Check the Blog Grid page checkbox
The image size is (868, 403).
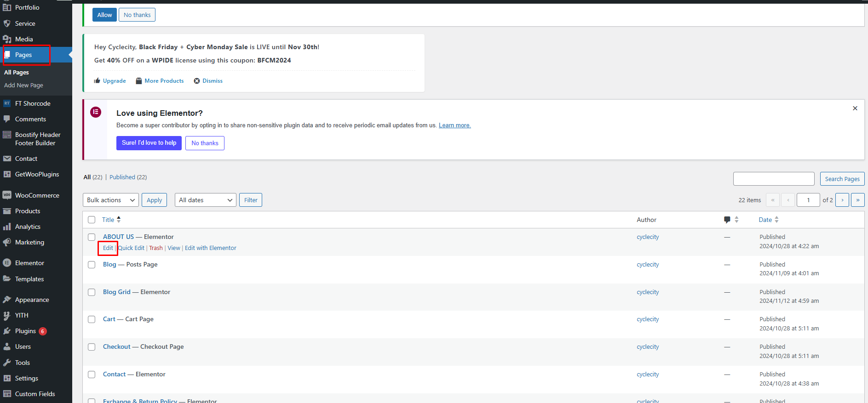(x=92, y=292)
